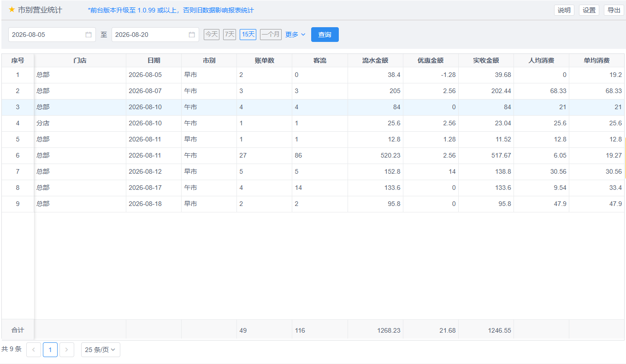Click the 单均消费 column header
The height and width of the screenshot is (364, 626).
click(x=597, y=60)
